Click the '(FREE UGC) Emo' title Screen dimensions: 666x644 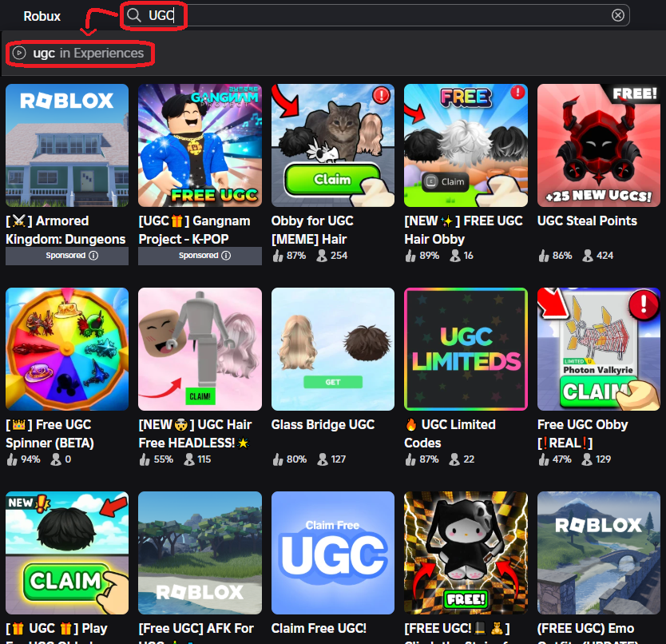[585, 628]
